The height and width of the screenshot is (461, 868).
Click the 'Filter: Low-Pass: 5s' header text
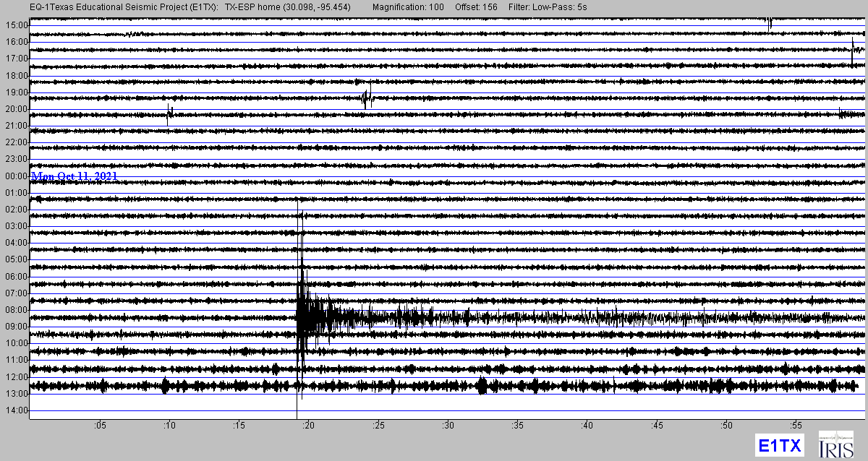coord(548,6)
